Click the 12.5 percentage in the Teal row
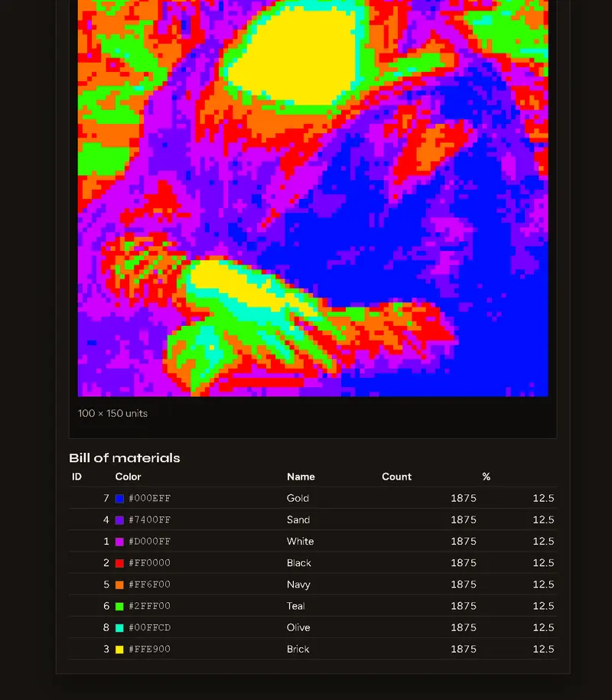 coord(543,606)
